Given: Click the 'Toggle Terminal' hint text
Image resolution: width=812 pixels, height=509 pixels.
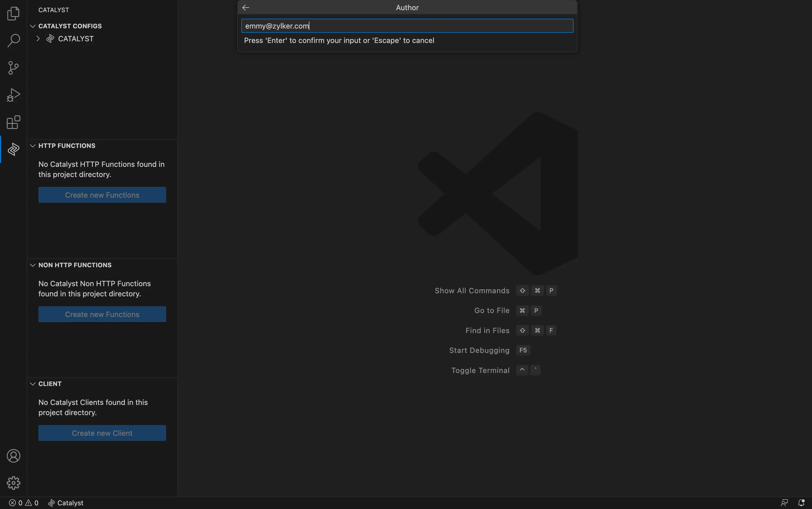Looking at the screenshot, I should (480, 370).
